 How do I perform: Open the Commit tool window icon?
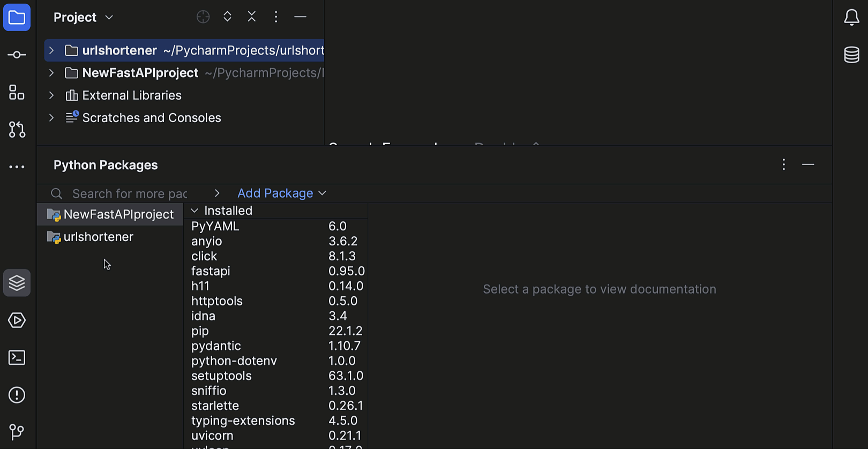click(17, 55)
